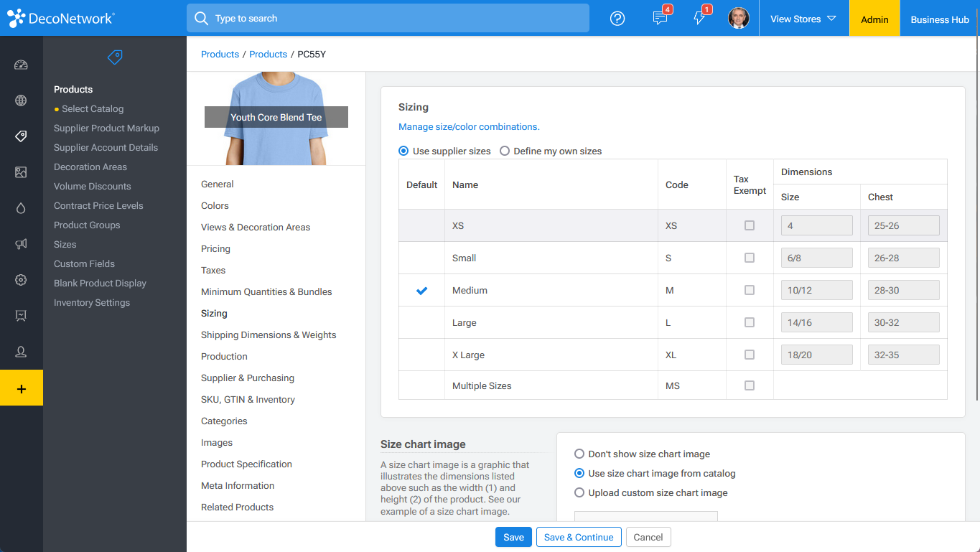This screenshot has height=552, width=980.
Task: Click the help question mark icon
Action: [617, 18]
